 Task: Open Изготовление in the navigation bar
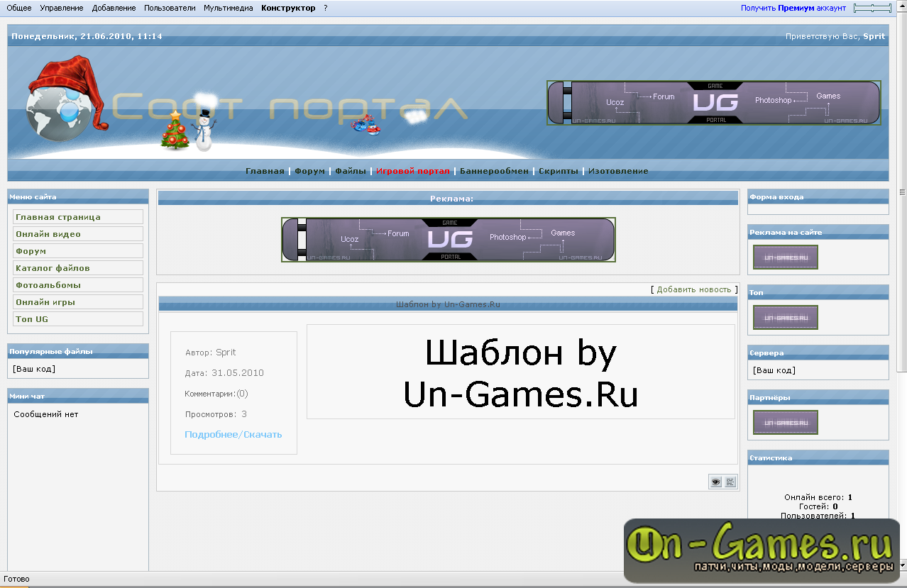click(618, 171)
